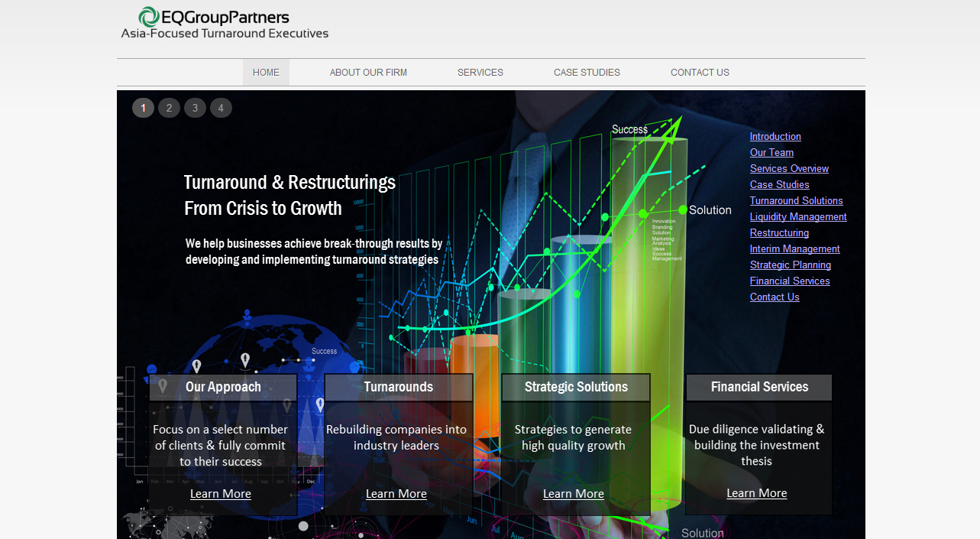980x539 pixels.
Task: Select the Interim Management link
Action: [x=794, y=249]
